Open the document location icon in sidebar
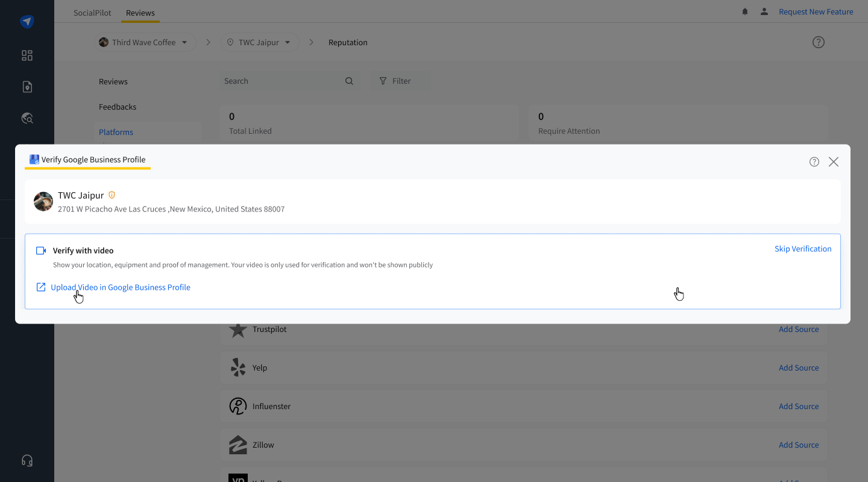 [27, 87]
